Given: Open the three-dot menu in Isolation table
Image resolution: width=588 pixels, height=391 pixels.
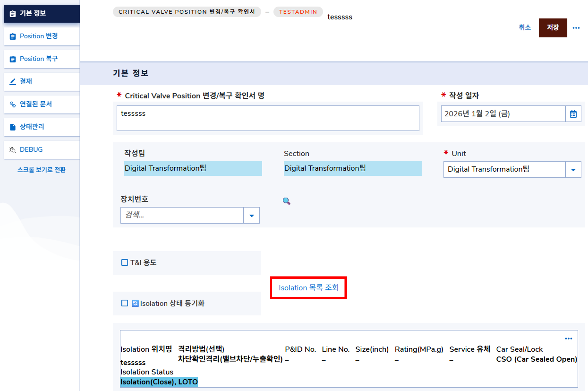Looking at the screenshot, I should pos(568,338).
